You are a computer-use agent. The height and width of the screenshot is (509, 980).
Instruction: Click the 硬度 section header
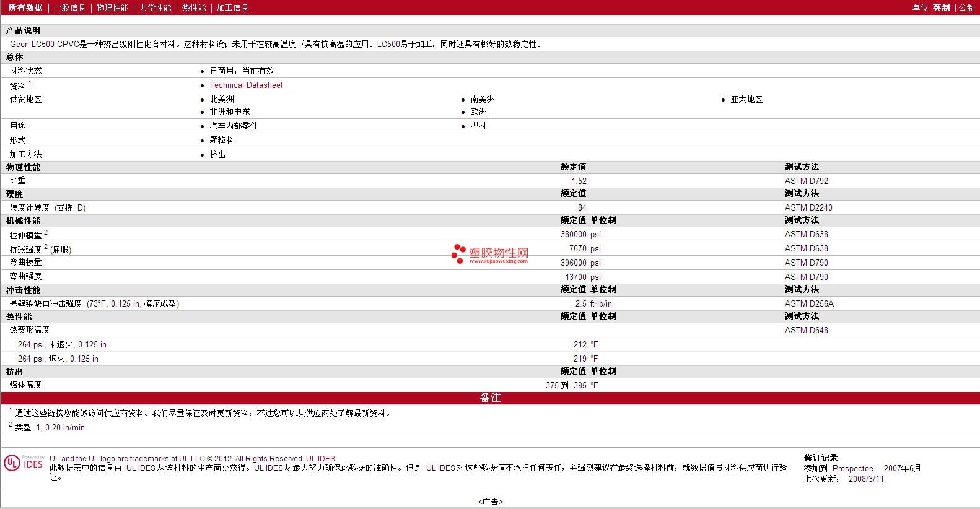tap(14, 194)
